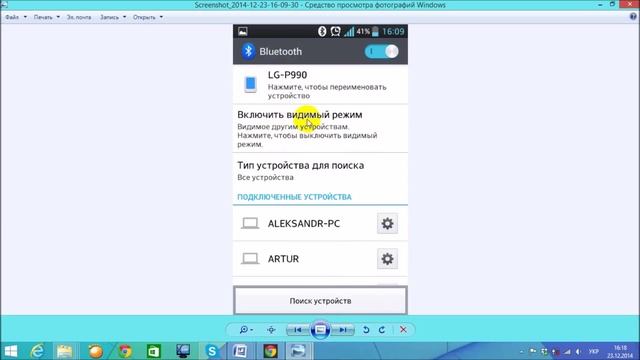Switch the УКР input language indicator

click(593, 351)
